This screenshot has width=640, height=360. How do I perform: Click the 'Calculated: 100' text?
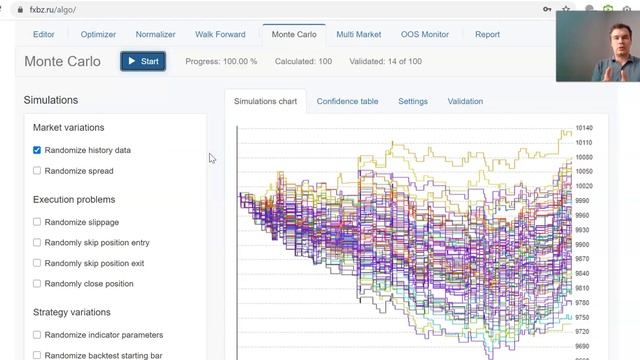pyautogui.click(x=303, y=61)
